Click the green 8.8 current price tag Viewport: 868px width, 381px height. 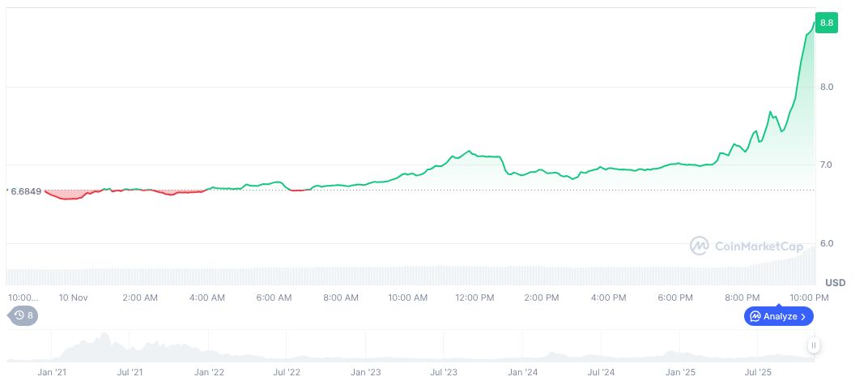[x=827, y=23]
